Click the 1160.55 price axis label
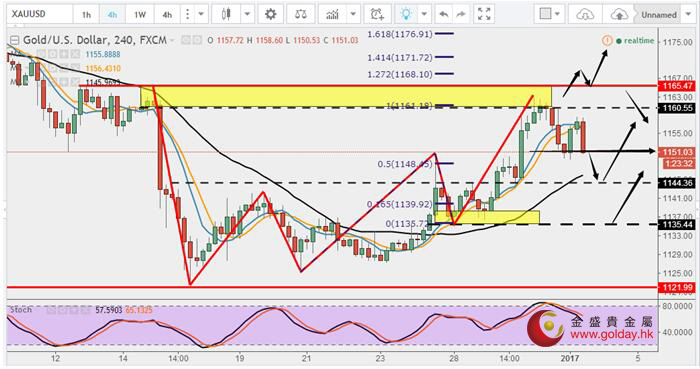Viewport: 700px width, 369px height. click(x=677, y=108)
